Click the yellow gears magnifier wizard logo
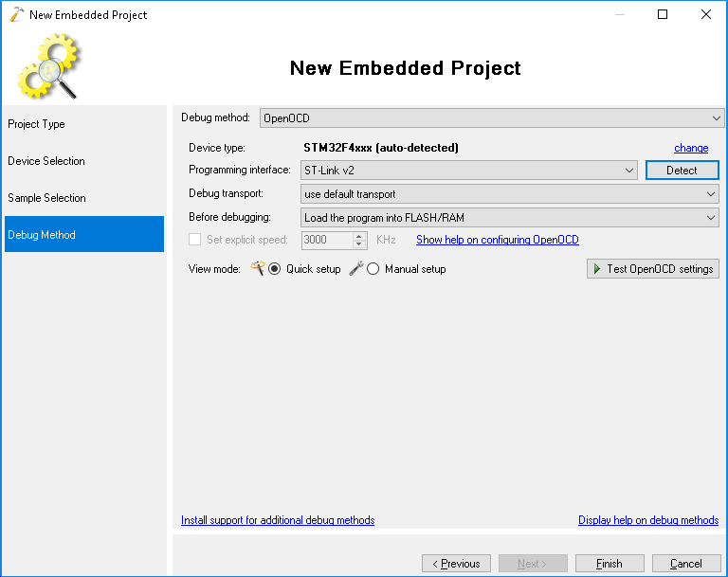Viewport: 728px width, 577px height. pyautogui.click(x=48, y=66)
